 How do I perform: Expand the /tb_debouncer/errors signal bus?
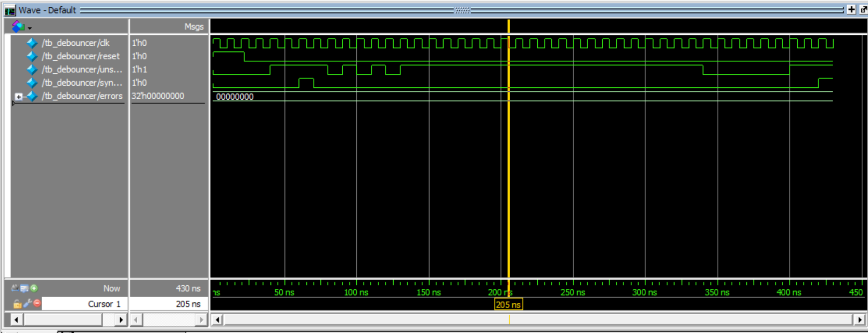[19, 97]
